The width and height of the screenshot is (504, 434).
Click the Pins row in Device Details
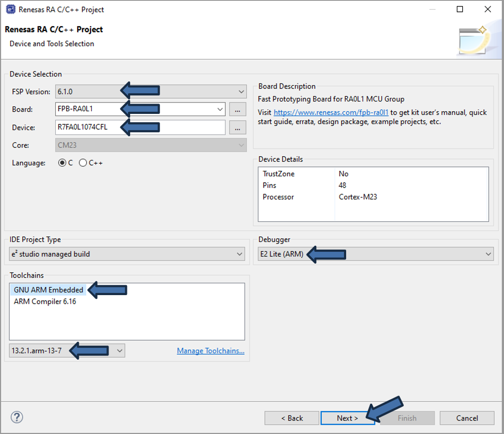[x=373, y=185]
